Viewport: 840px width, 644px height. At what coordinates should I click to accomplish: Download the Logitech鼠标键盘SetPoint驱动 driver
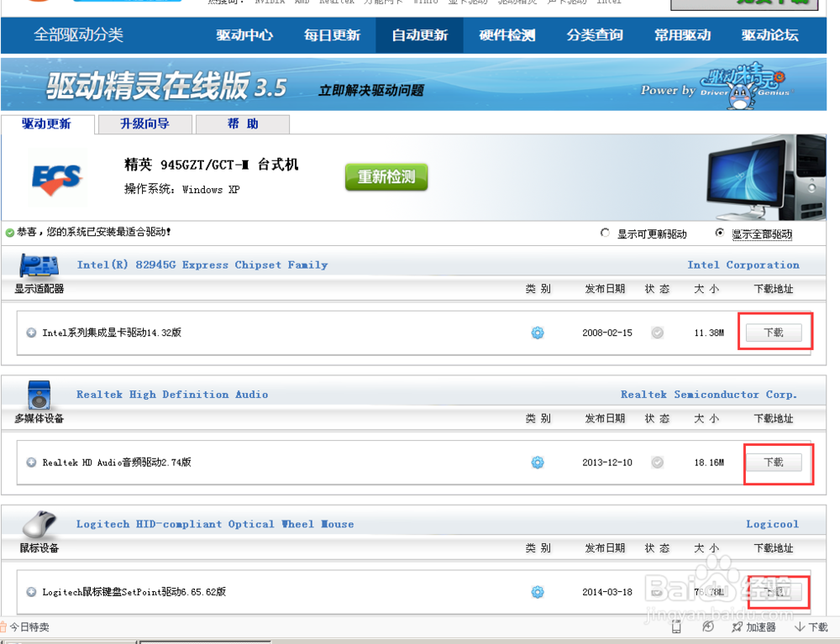774,592
